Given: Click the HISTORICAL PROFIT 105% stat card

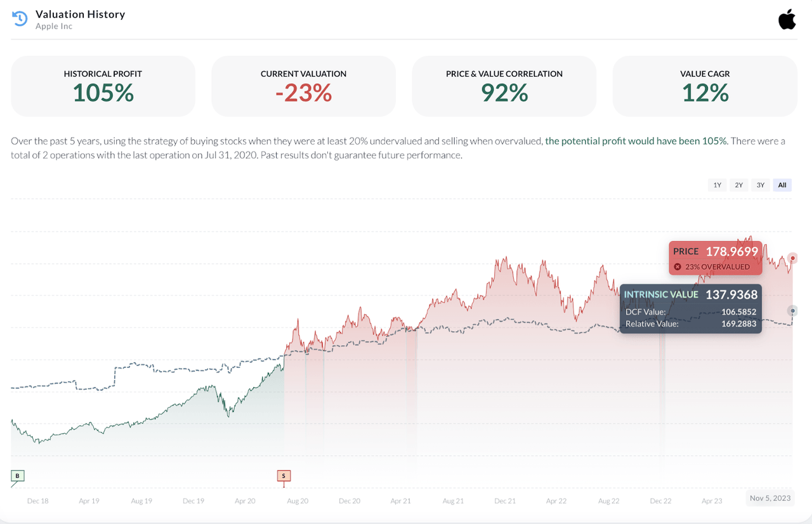Looking at the screenshot, I should pyautogui.click(x=103, y=86).
